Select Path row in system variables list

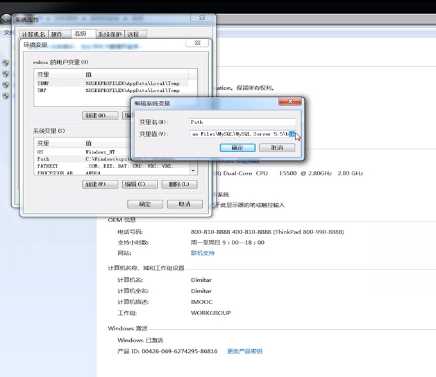click(x=82, y=159)
